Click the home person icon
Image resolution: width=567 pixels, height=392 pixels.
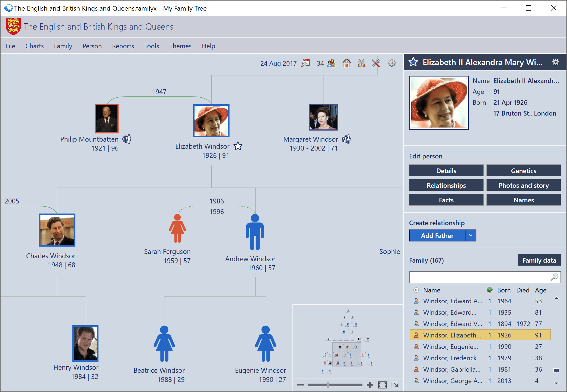346,63
